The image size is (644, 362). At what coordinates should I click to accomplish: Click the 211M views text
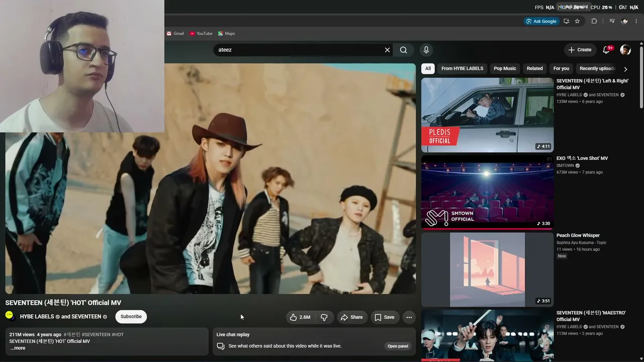pos(22,335)
